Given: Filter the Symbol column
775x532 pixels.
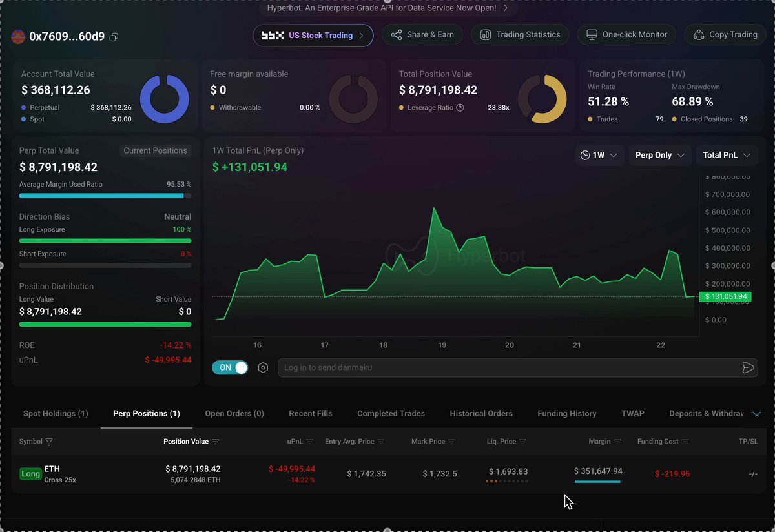Looking at the screenshot, I should 49,442.
